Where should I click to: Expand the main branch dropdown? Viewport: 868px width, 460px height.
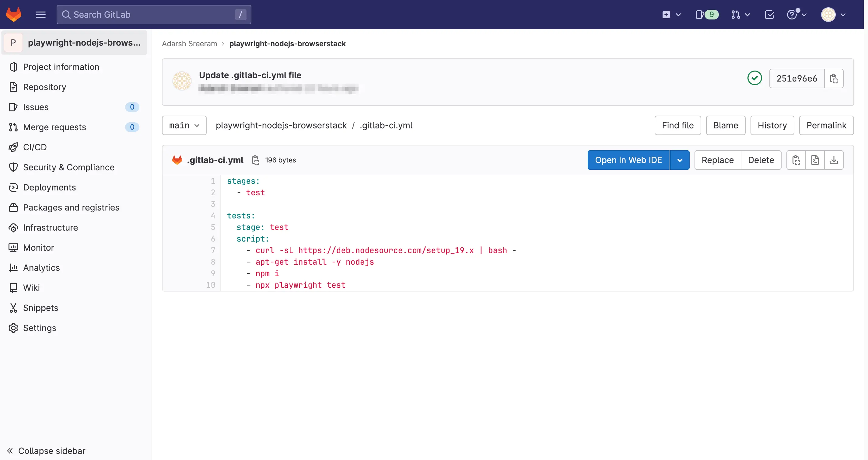184,125
